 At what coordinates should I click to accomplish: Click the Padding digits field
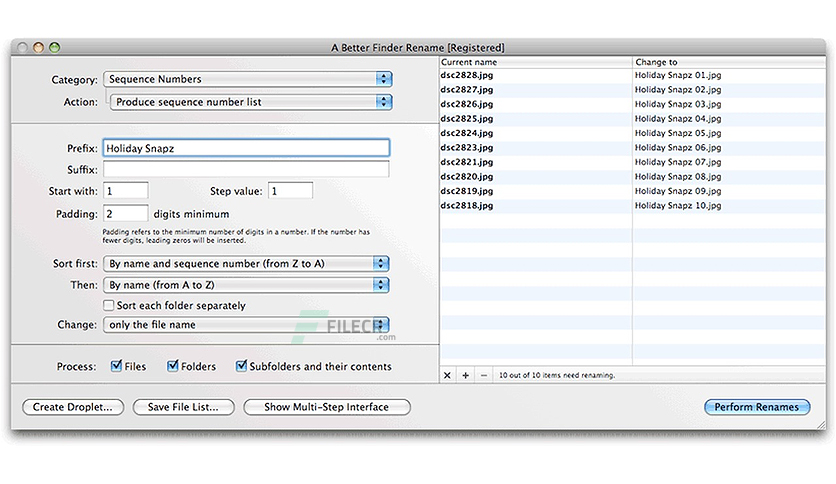coord(126,214)
